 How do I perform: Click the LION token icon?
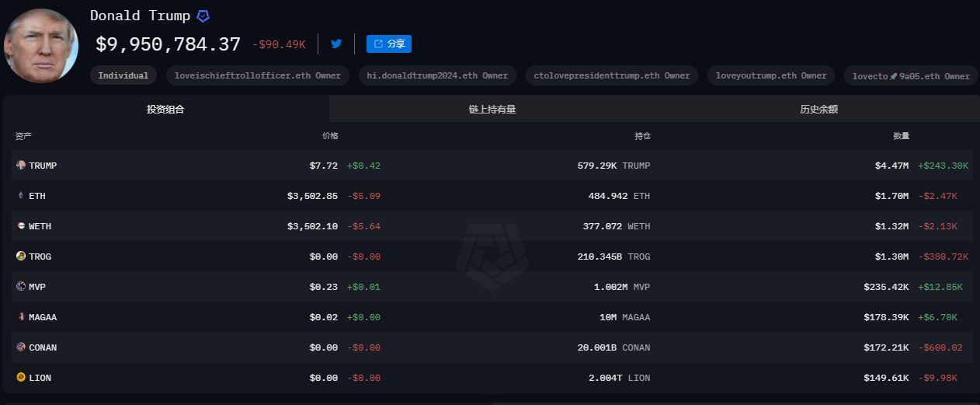tap(21, 378)
